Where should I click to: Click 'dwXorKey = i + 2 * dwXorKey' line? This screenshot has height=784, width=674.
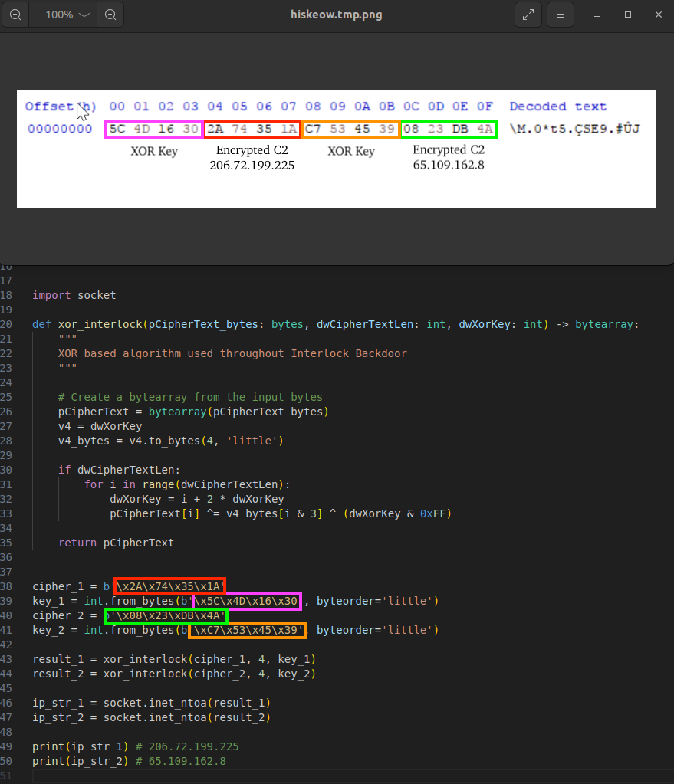(x=196, y=499)
